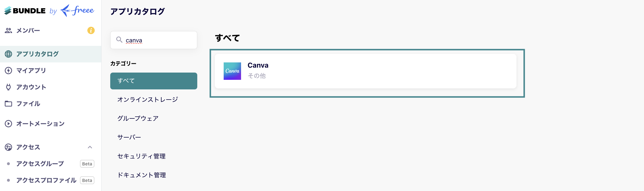The width and height of the screenshot is (644, 191).
Task: Open アクセスプロファイル in the sidebar
Action: tap(46, 180)
